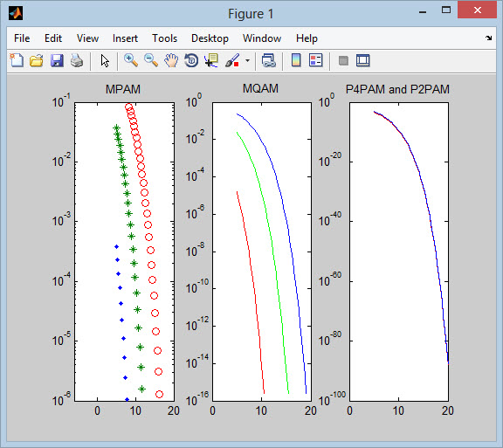The width and height of the screenshot is (503, 448).
Task: Expand the toolbar dock arrow at right
Action: pos(488,38)
